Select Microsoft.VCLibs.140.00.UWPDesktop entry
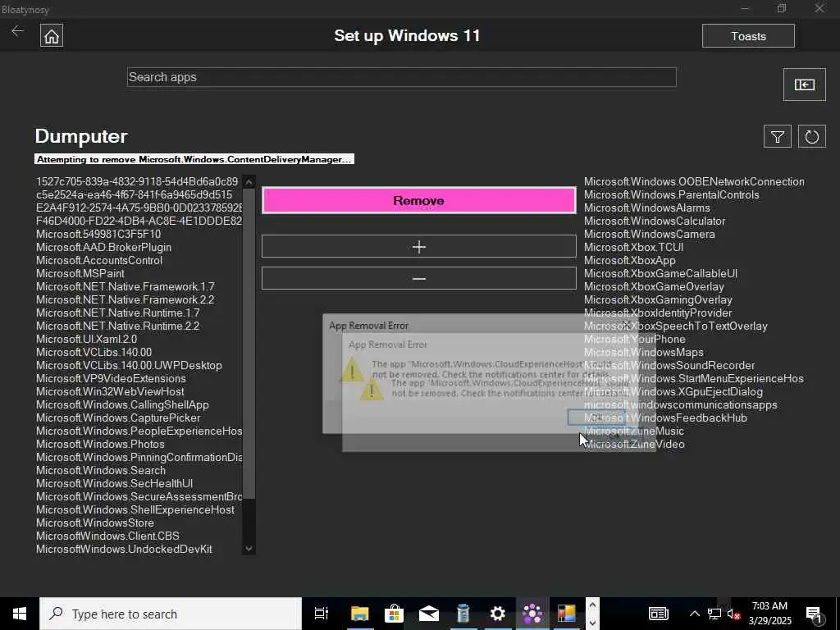840x630 pixels. coord(129,365)
